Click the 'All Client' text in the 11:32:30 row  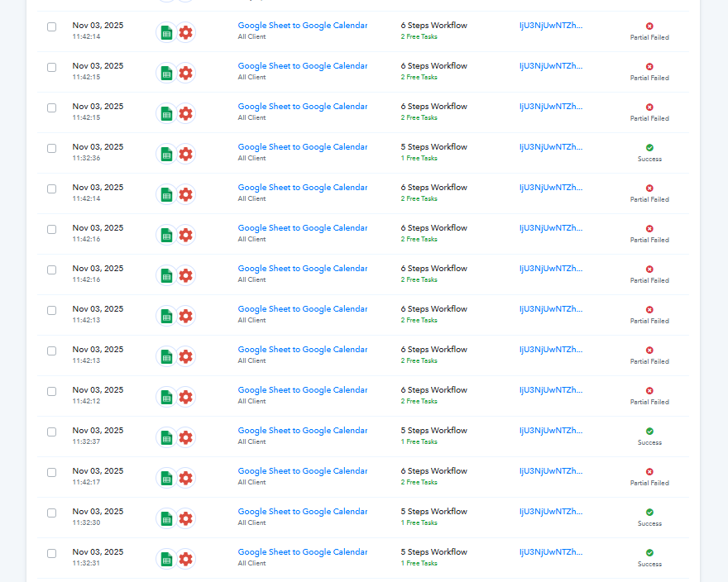[251, 523]
